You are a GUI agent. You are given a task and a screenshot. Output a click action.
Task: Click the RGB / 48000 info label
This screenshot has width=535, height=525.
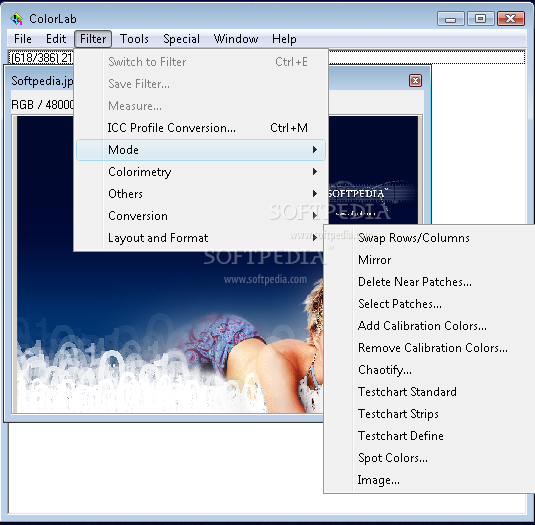point(42,105)
